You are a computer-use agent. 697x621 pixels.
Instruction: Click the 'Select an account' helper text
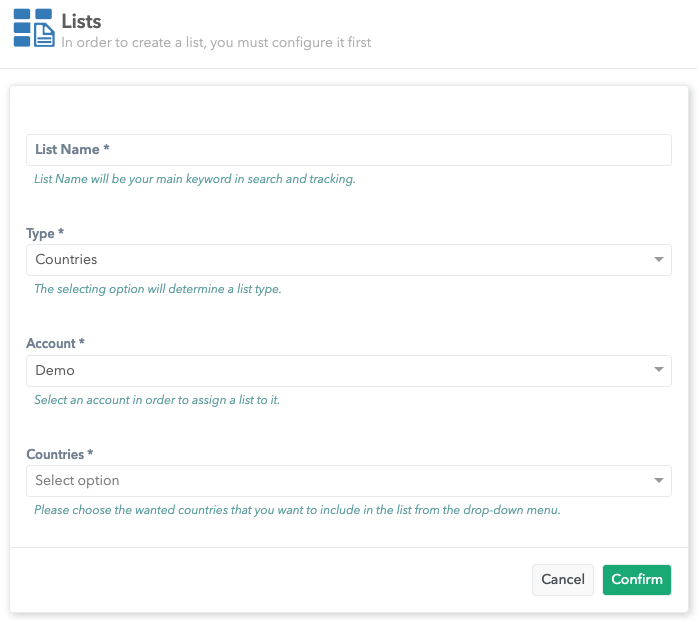point(157,400)
